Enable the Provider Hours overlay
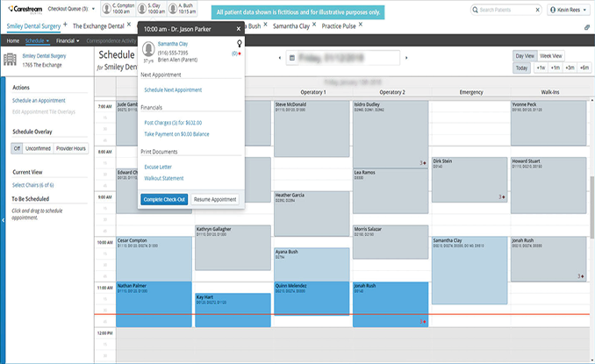The image size is (595, 364). tap(71, 148)
